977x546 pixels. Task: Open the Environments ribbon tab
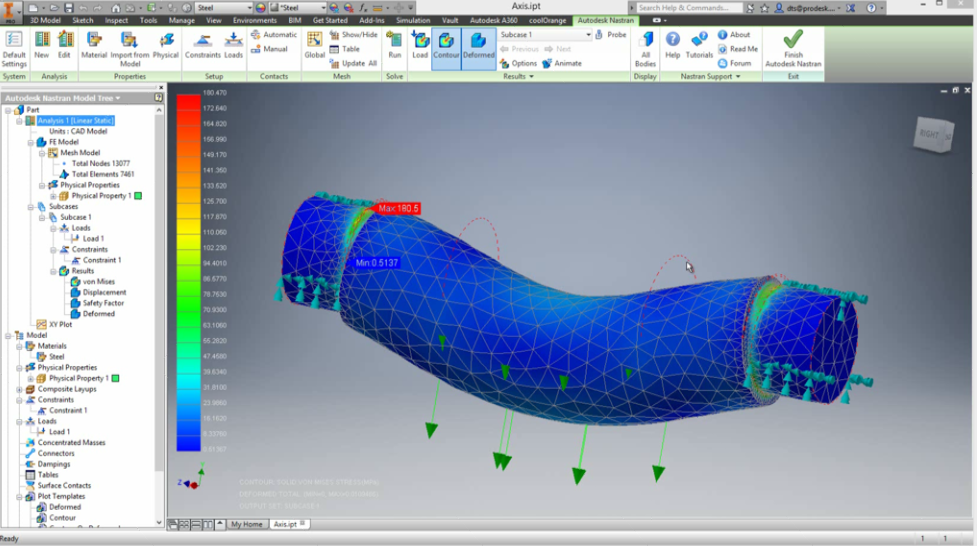(254, 21)
